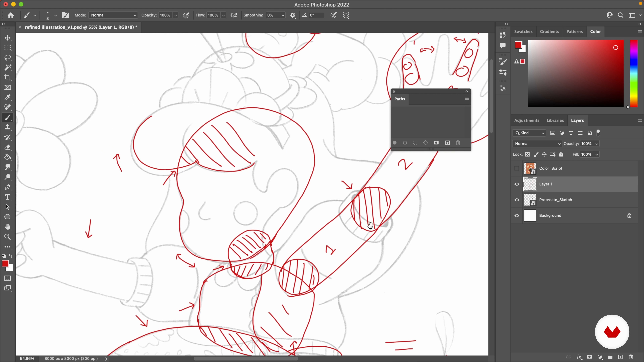Click the foreground color swatch in toolbar
Screen dimensions: 644x362
[5, 264]
